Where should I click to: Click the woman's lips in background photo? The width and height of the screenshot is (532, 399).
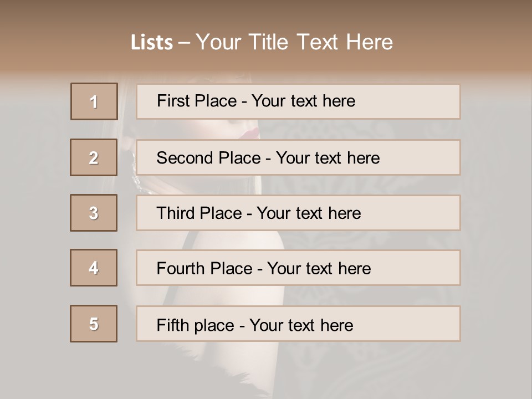(251, 131)
